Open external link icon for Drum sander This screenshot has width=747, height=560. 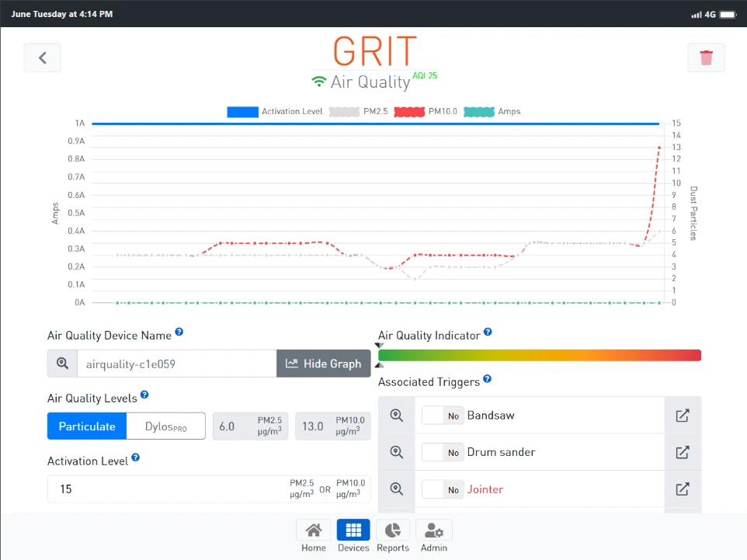[x=683, y=452]
